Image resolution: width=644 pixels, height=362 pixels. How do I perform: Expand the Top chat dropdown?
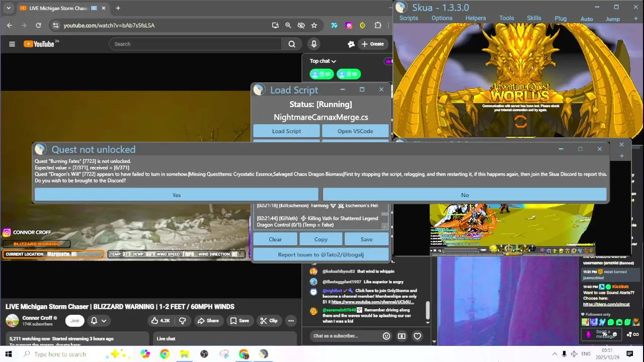[323, 61]
